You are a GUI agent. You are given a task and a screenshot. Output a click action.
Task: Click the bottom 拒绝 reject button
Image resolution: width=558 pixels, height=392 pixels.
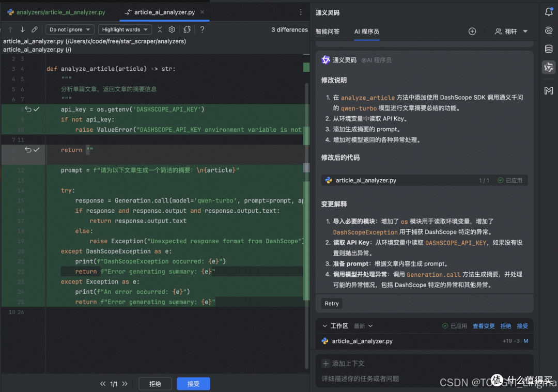point(155,384)
